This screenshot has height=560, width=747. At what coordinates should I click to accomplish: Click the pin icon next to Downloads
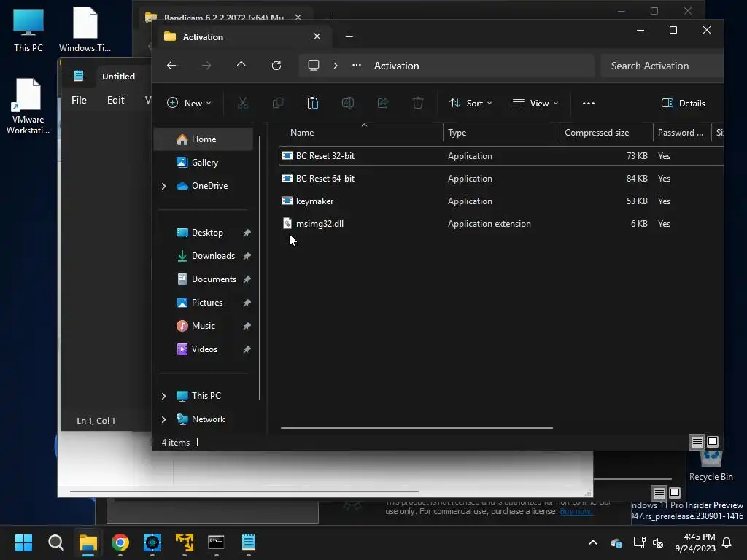(247, 256)
